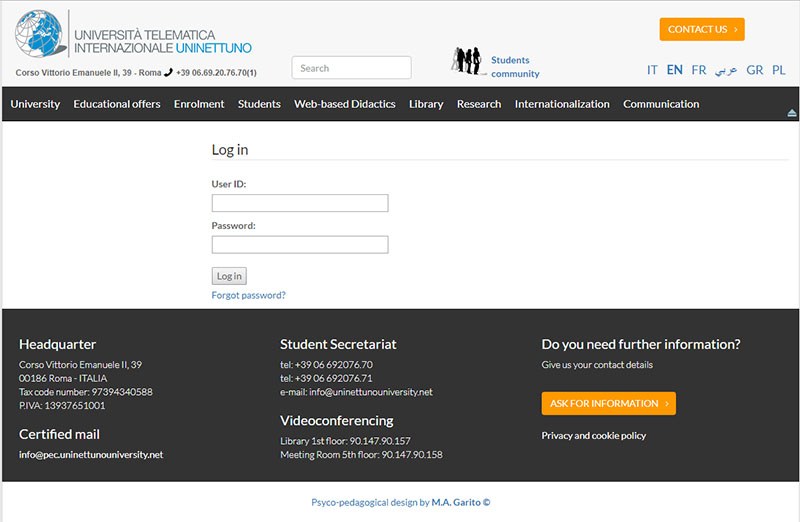Click the orange Contact Us button

(x=702, y=29)
